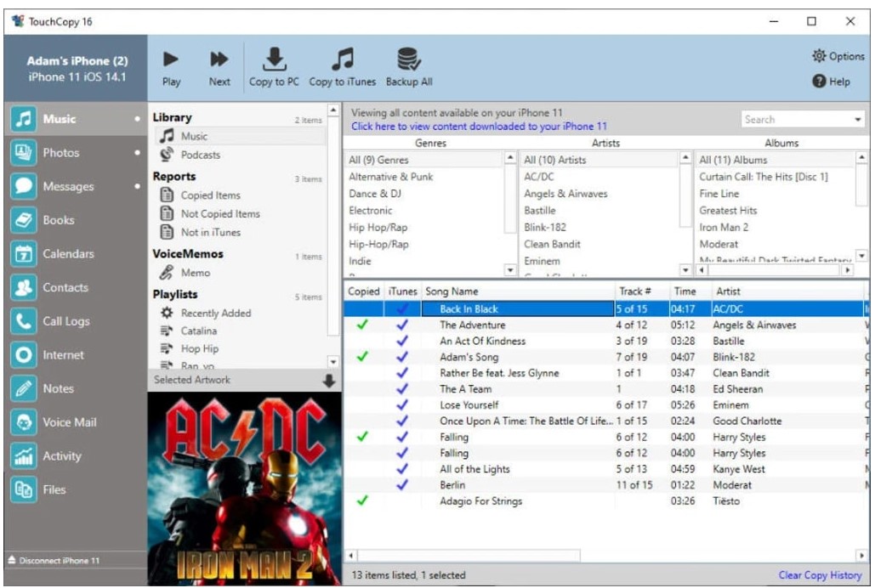Open the Hop Hip playlist

pyautogui.click(x=241, y=348)
